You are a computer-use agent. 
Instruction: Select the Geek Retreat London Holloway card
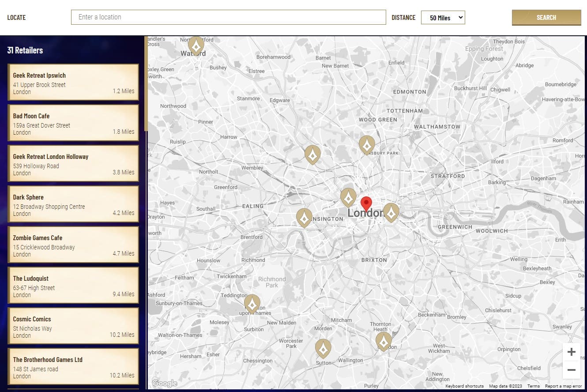[73, 163]
